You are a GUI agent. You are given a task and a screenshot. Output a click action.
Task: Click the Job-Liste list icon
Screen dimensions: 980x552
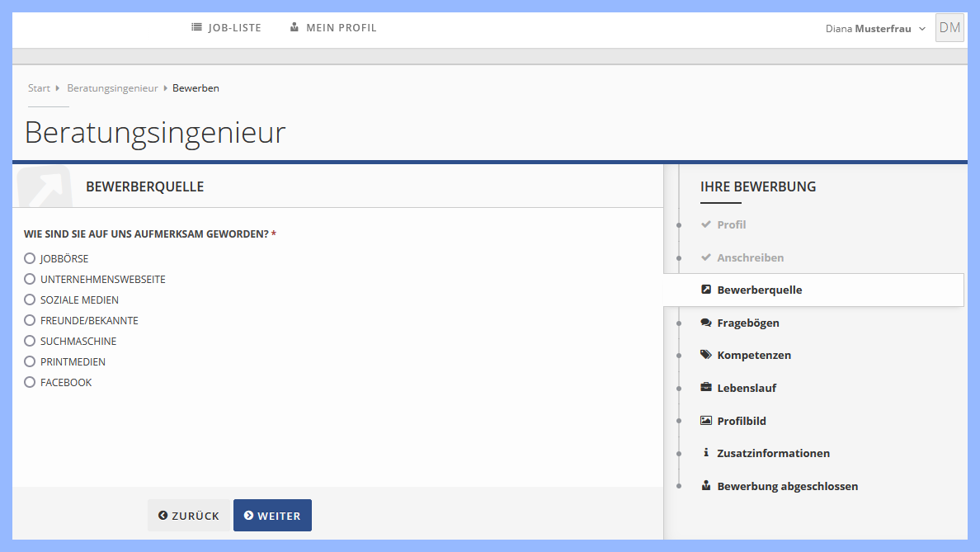pos(196,27)
